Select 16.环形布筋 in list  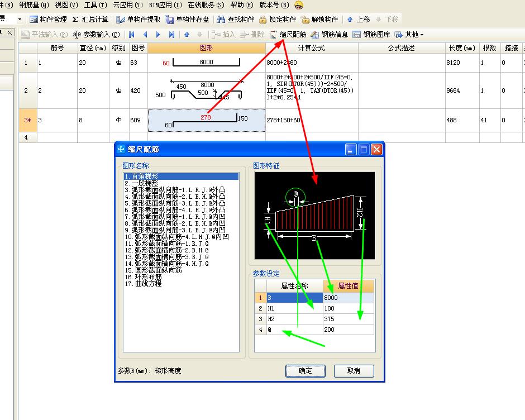[181, 277]
